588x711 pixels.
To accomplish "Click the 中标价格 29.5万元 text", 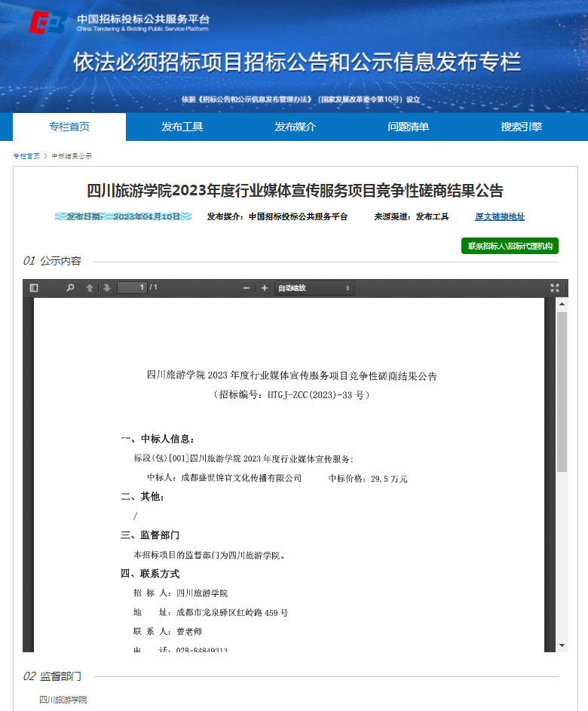I will 368,479.
